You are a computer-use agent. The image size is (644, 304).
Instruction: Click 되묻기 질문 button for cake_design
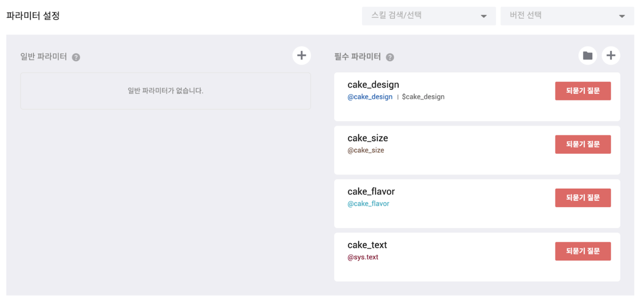pos(583,91)
